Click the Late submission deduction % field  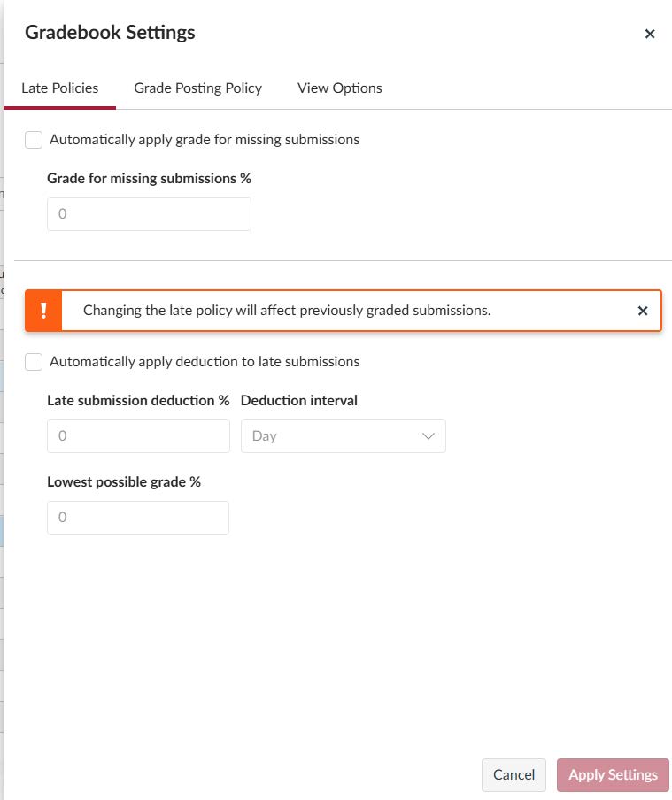point(138,436)
